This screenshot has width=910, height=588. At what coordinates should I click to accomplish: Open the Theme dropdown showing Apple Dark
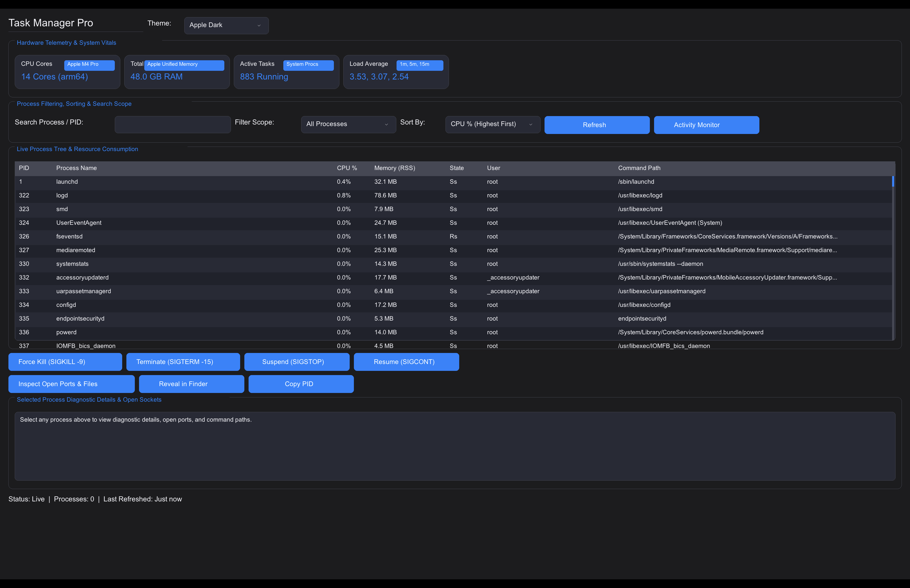(x=226, y=25)
